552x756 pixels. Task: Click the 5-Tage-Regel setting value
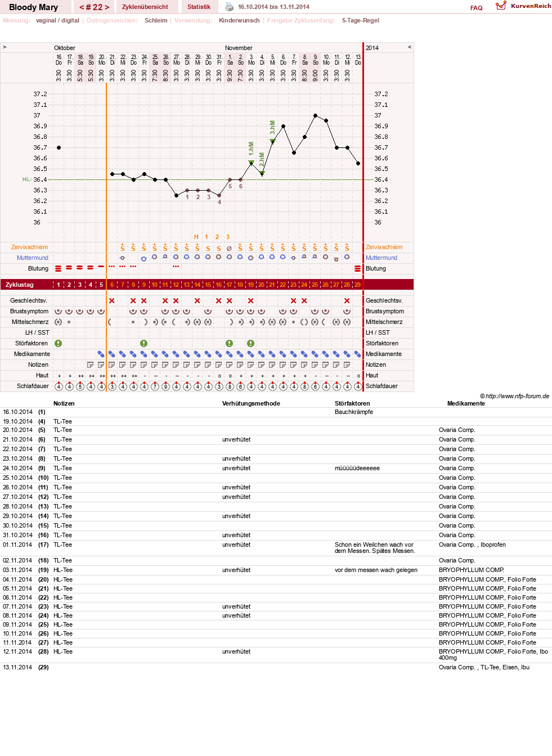(x=361, y=20)
